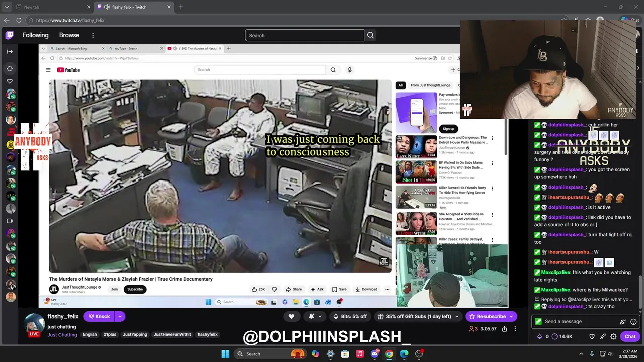Go back in outer browser

7,20
